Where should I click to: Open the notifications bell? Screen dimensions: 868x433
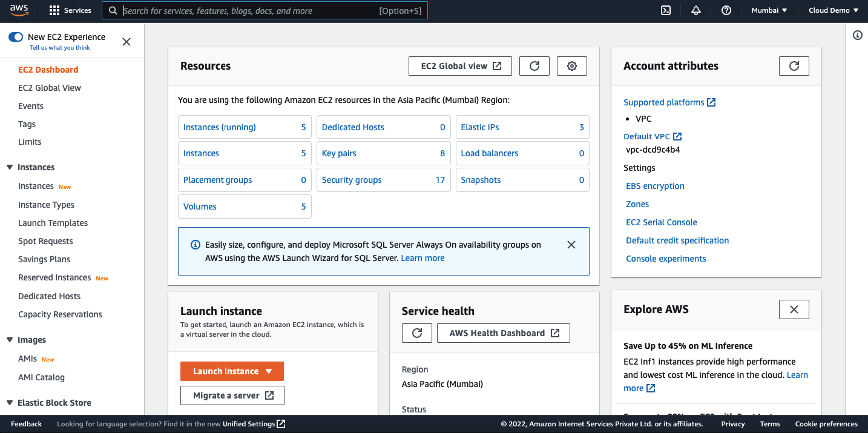click(x=696, y=10)
